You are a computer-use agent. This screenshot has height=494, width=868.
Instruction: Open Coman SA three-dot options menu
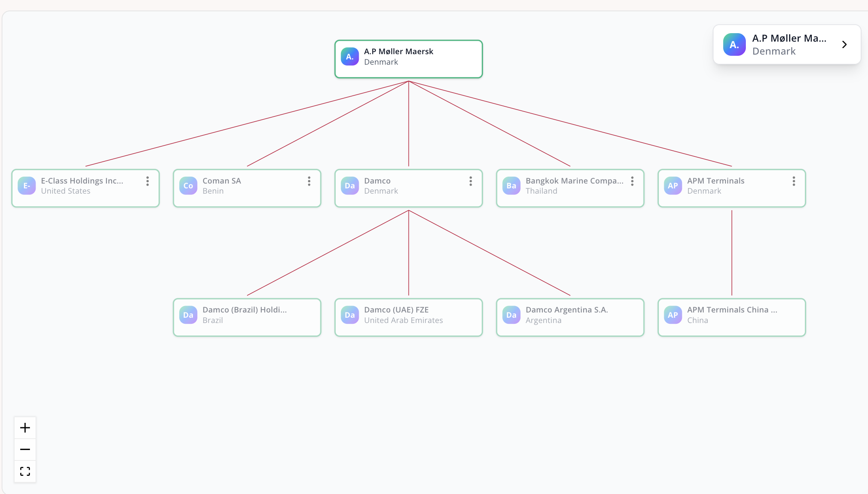[x=309, y=181]
